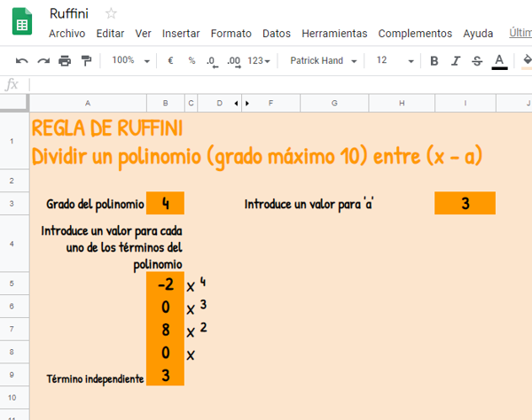Click the select-all corner box
532x420 pixels.
[13, 103]
